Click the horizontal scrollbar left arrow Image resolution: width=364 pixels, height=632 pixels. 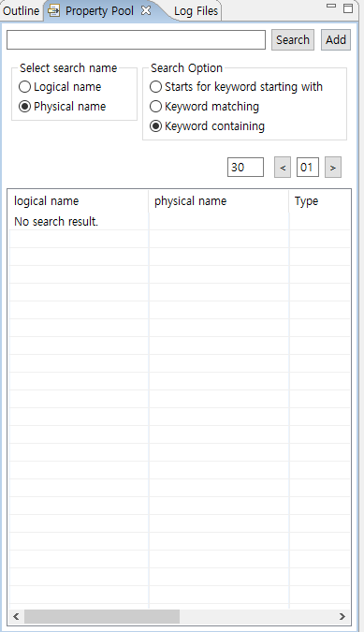[x=16, y=616]
